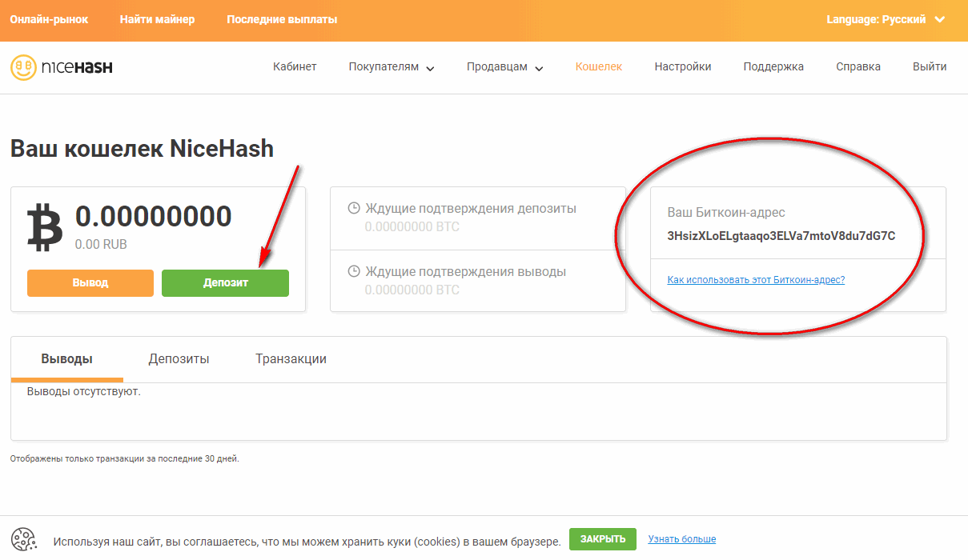Image resolution: width=968 pixels, height=560 pixels.
Task: Click the Ваш Биткоин-адрес label
Action: [x=726, y=213]
